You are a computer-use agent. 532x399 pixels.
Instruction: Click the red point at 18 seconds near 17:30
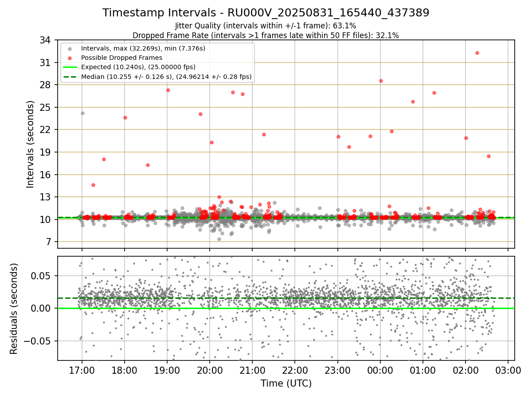pyautogui.click(x=104, y=159)
